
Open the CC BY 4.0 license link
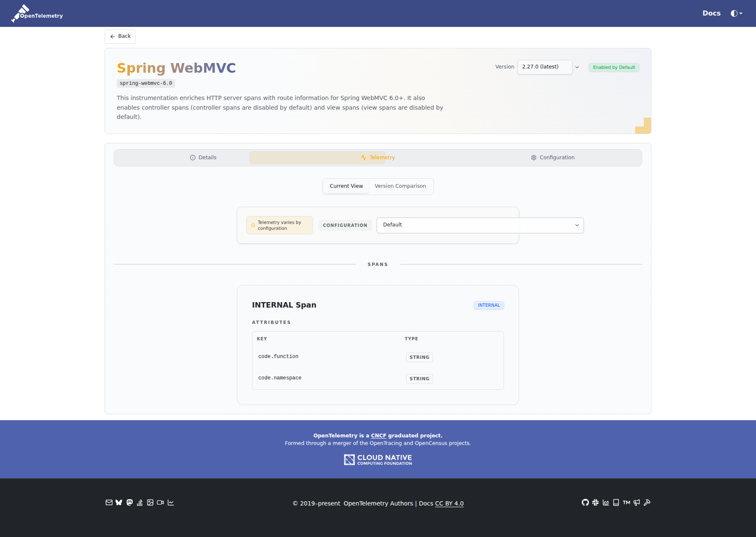point(449,503)
